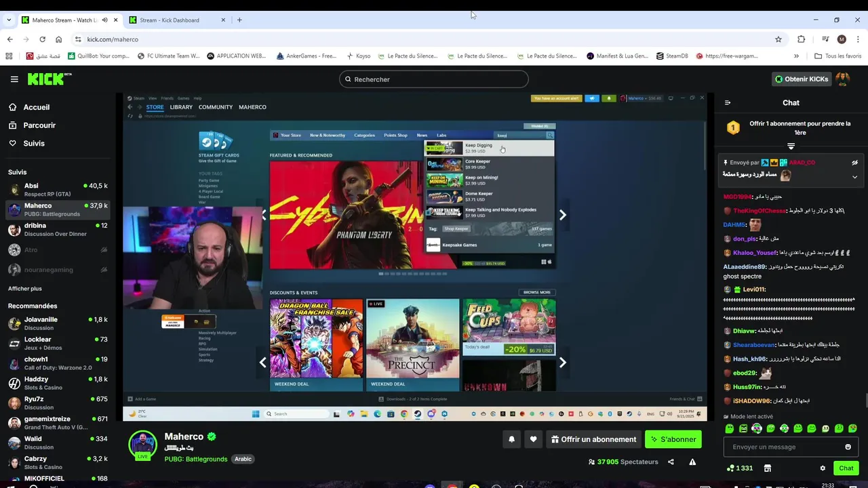868x488 pixels.
Task: Open nouranegaming channel in sidebar
Action: 58,270
